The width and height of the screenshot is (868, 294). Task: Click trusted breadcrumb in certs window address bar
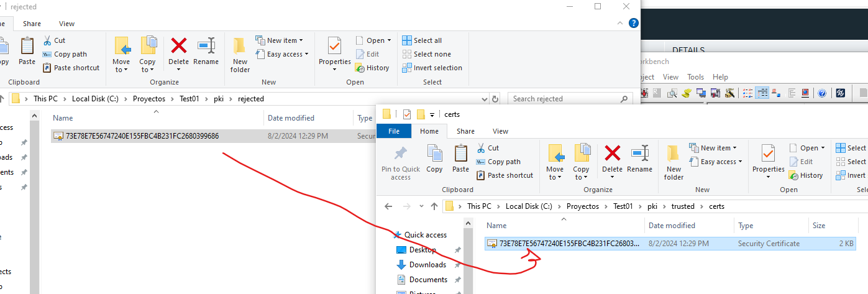coord(683,206)
